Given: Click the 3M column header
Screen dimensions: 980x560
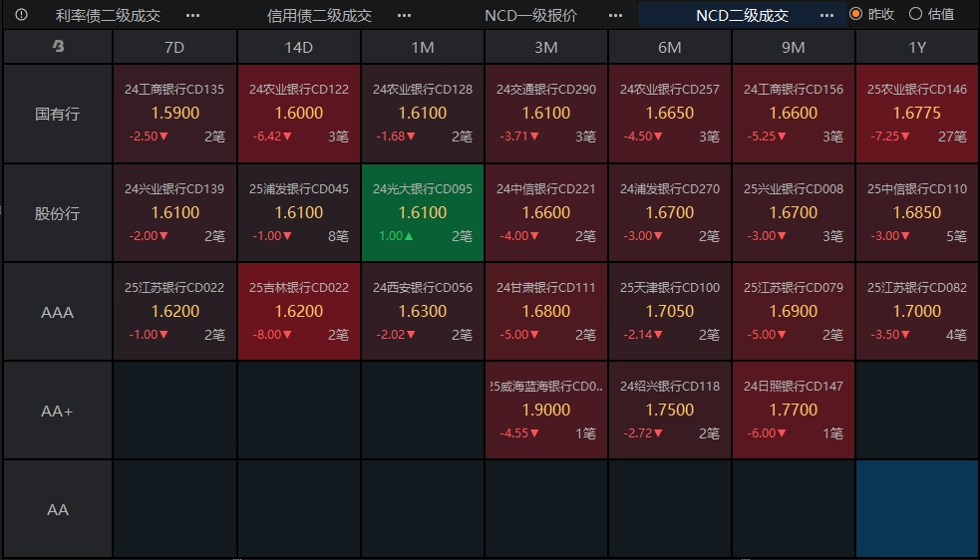Looking at the screenshot, I should [546, 47].
